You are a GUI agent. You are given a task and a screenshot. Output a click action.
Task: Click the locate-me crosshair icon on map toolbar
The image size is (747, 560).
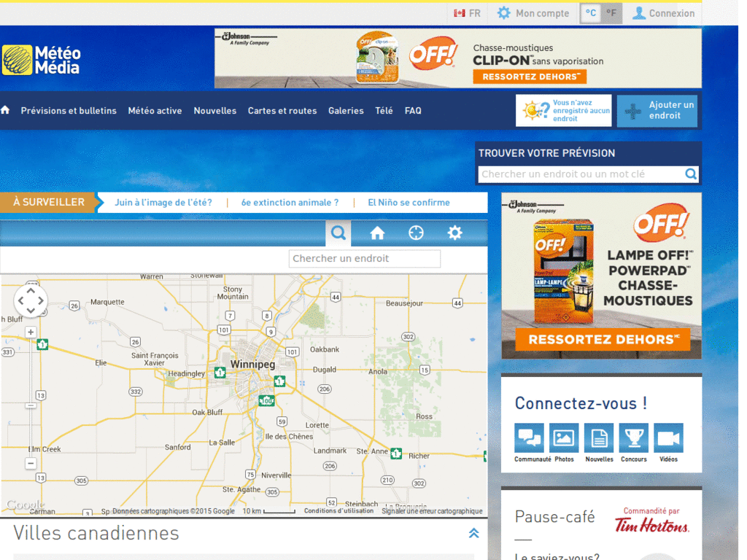tap(416, 233)
